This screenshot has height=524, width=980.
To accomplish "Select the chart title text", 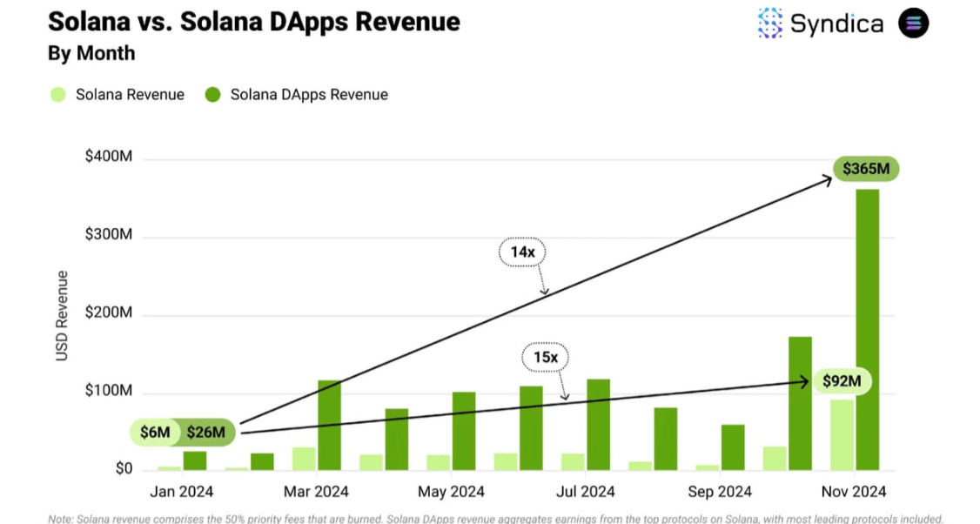I will pyautogui.click(x=254, y=21).
